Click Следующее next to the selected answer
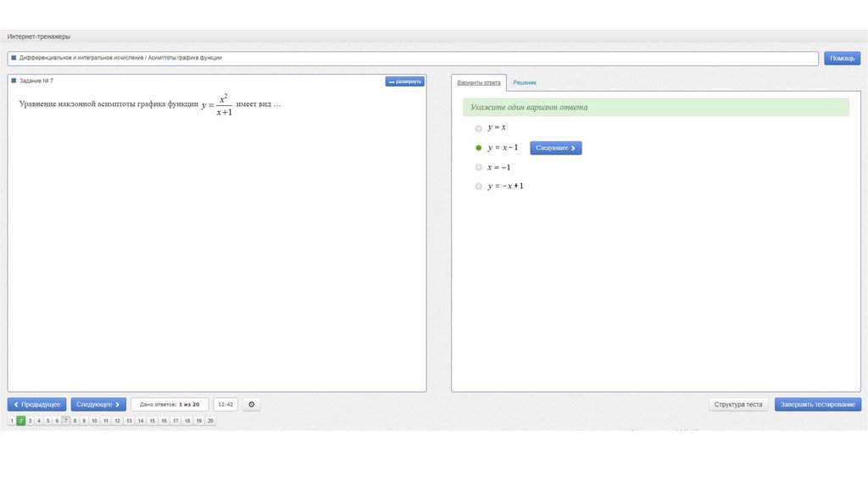 click(556, 148)
